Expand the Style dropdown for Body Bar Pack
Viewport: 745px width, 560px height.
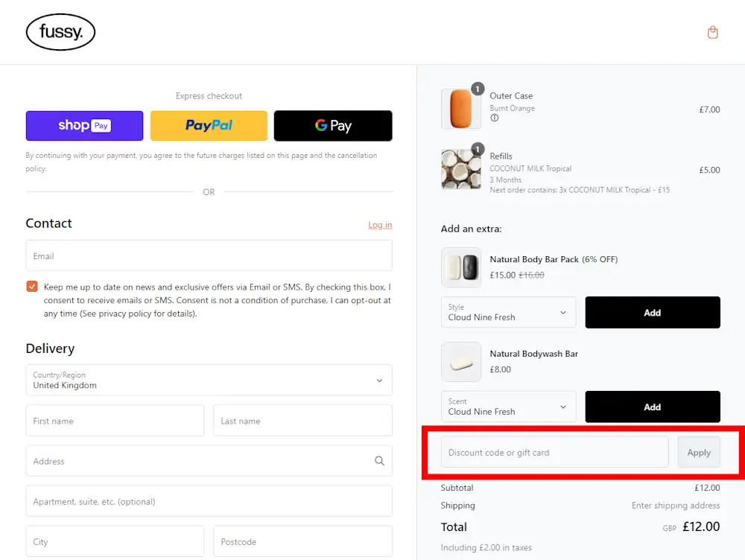508,312
